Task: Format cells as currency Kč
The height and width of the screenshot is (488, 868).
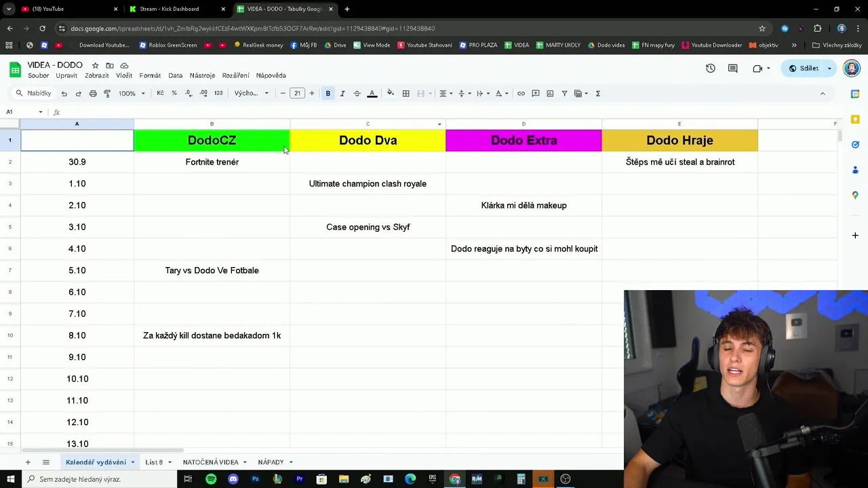Action: pos(160,94)
